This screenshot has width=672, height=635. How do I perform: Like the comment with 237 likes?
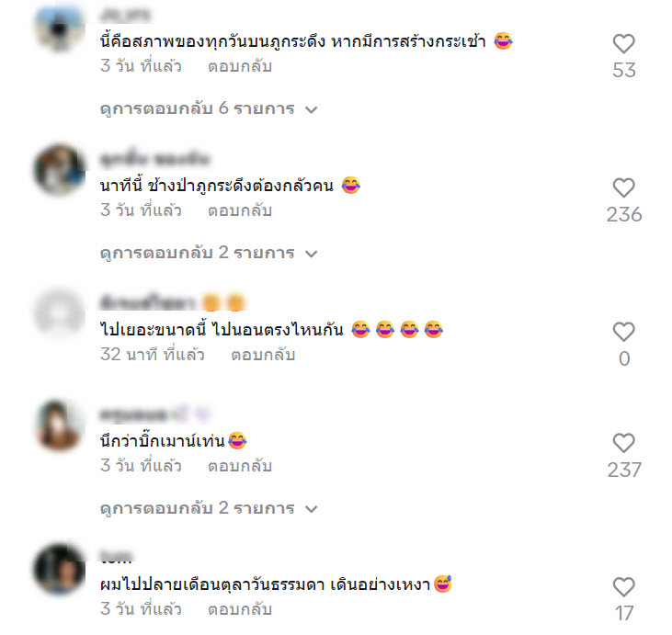coord(623,443)
